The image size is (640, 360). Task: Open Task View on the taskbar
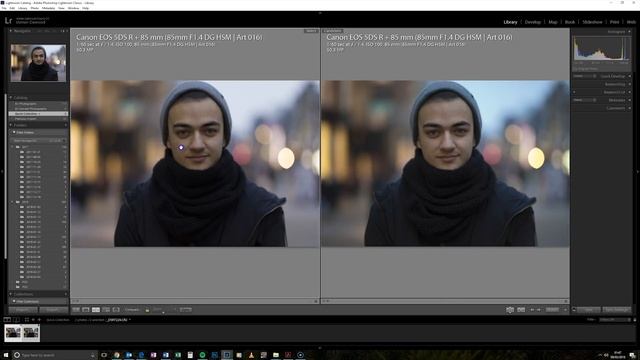104,355
